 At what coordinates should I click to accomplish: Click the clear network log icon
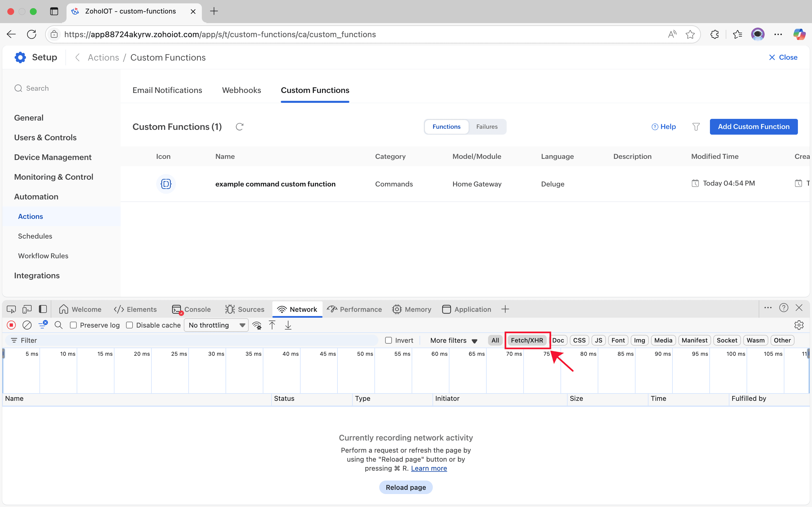(x=27, y=325)
